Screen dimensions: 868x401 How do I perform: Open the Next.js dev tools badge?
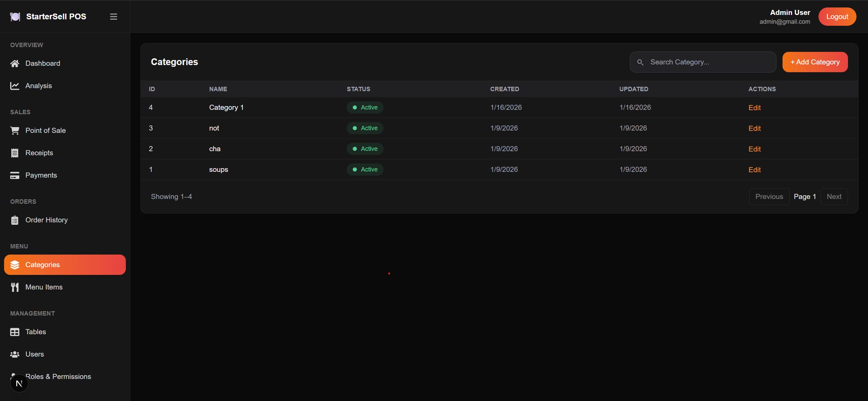[19, 383]
